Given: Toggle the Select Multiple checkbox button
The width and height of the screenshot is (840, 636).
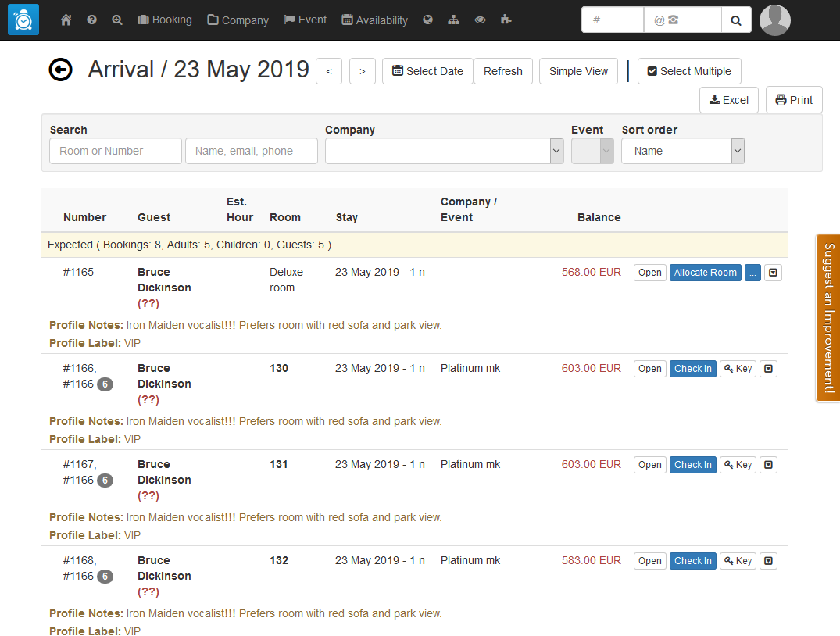Looking at the screenshot, I should tap(688, 71).
